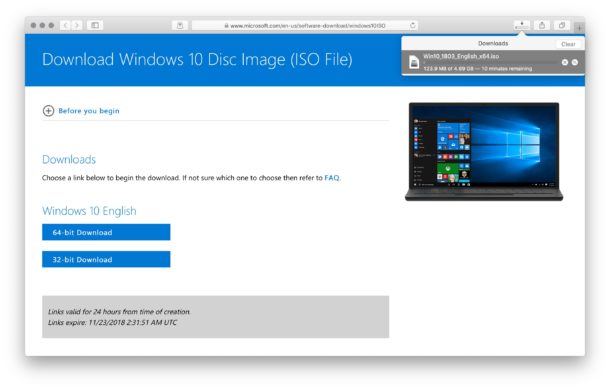This screenshot has height=389, width=610.
Task: Click the Win10_1803_English_x64.iso file name
Action: [461, 56]
